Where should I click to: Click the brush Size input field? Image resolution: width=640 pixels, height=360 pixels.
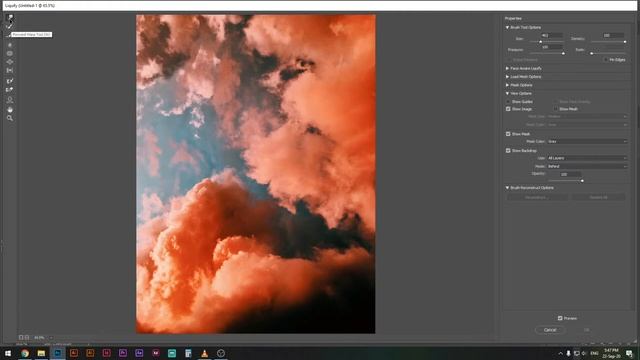coord(552,36)
